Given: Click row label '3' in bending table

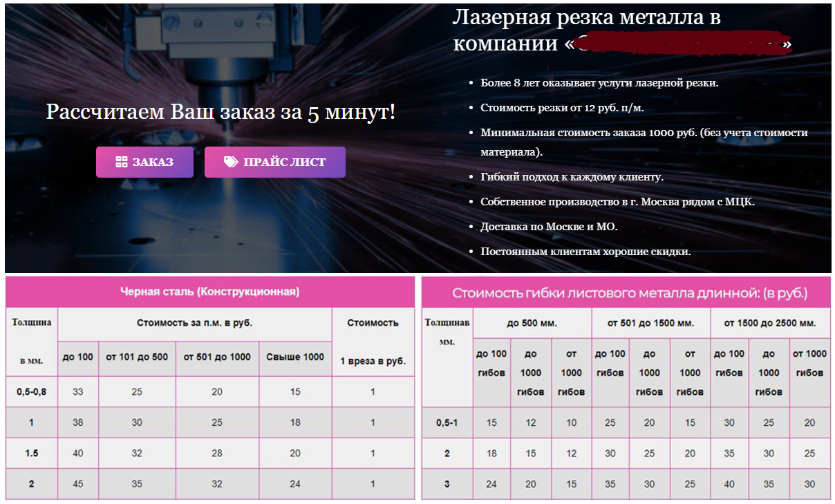Looking at the screenshot, I should click(x=447, y=484).
